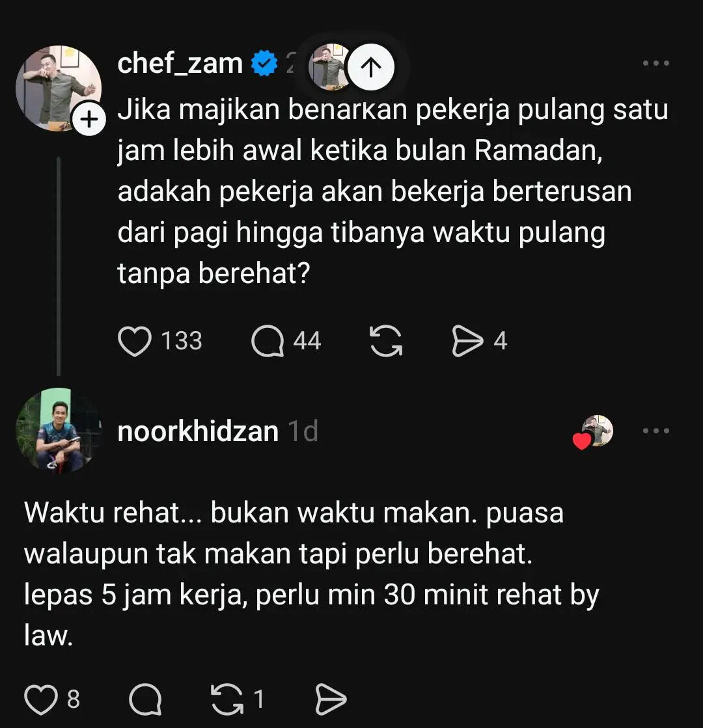
Task: Tap the author-liked avatar with red heart
Action: pyautogui.click(x=594, y=432)
